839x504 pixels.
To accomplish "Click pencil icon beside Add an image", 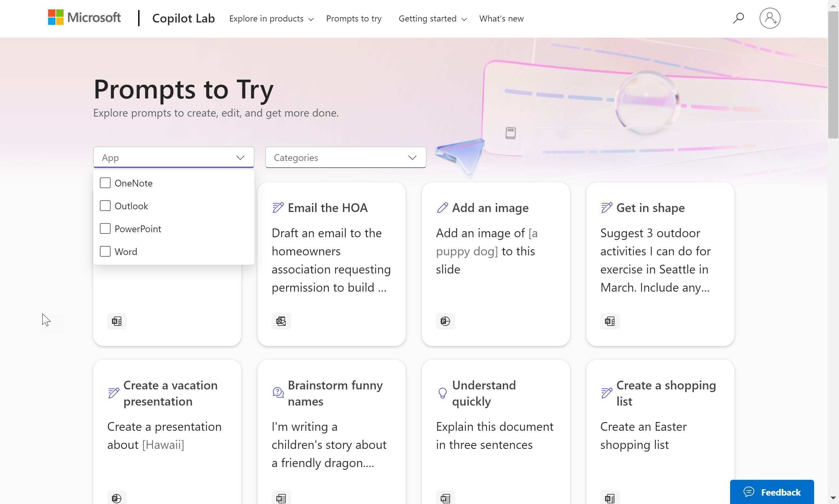I will (x=442, y=208).
